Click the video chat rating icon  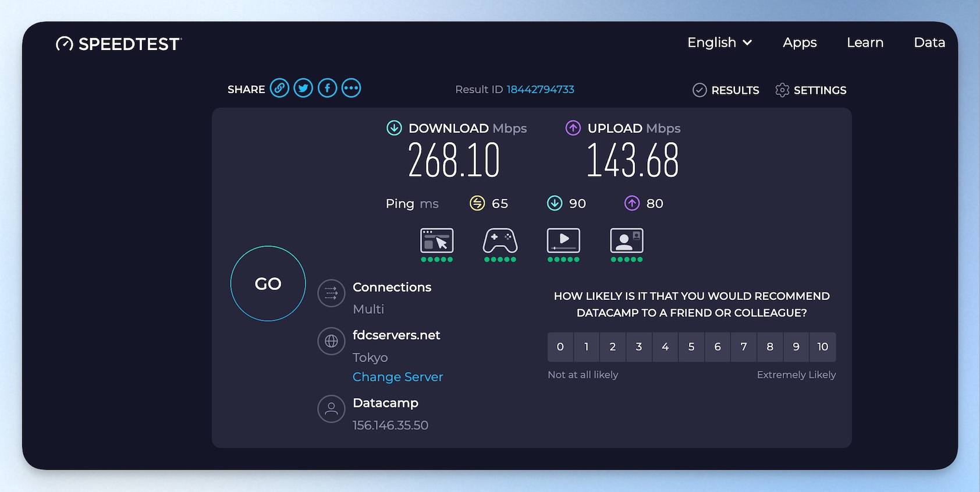(x=627, y=241)
